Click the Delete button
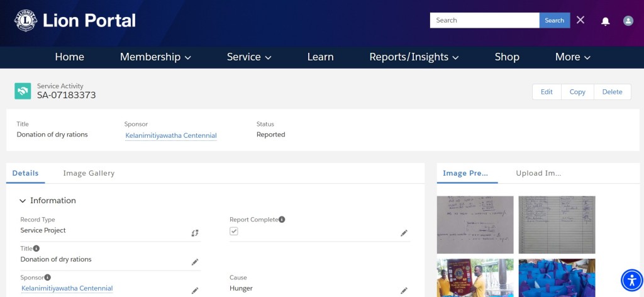 (x=613, y=92)
